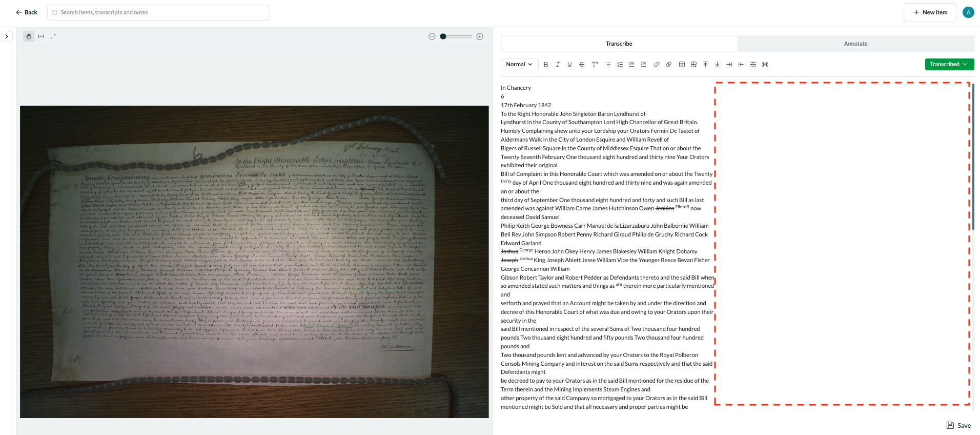Image resolution: width=980 pixels, height=435 pixels.
Task: Click the line 'exhibited their original'
Action: (x=529, y=165)
